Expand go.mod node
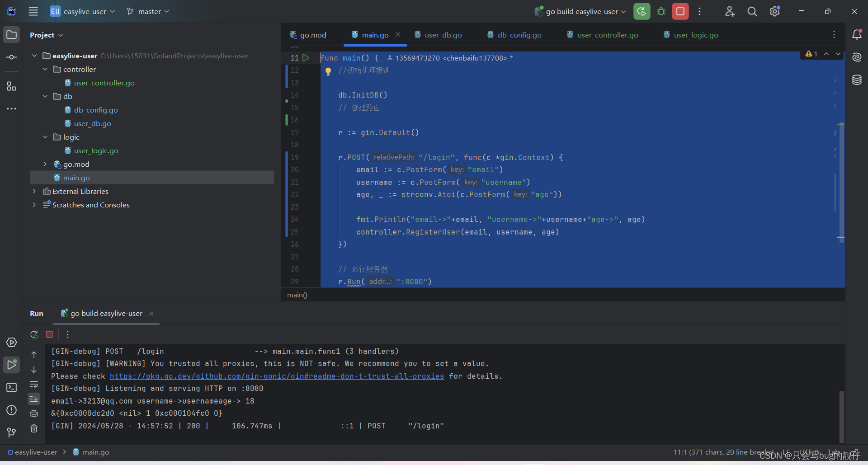The width and height of the screenshot is (868, 465). (x=45, y=164)
